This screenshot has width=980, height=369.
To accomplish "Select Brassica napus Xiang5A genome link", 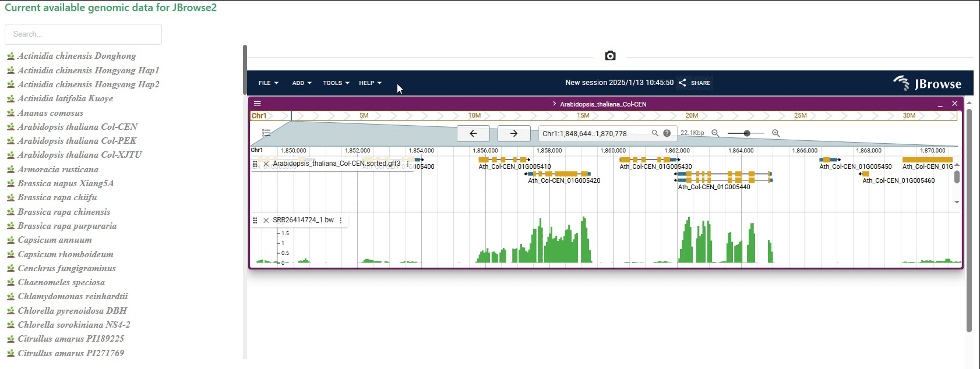I will click(65, 183).
